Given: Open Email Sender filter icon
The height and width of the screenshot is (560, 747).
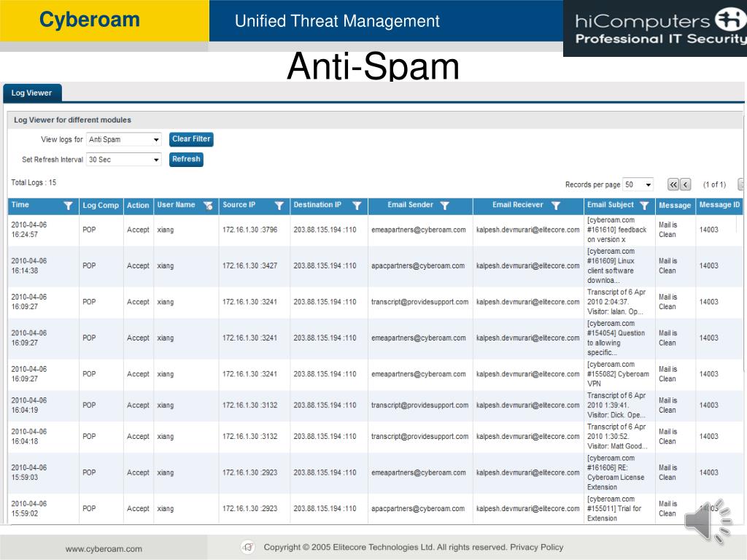Looking at the screenshot, I should [x=444, y=206].
